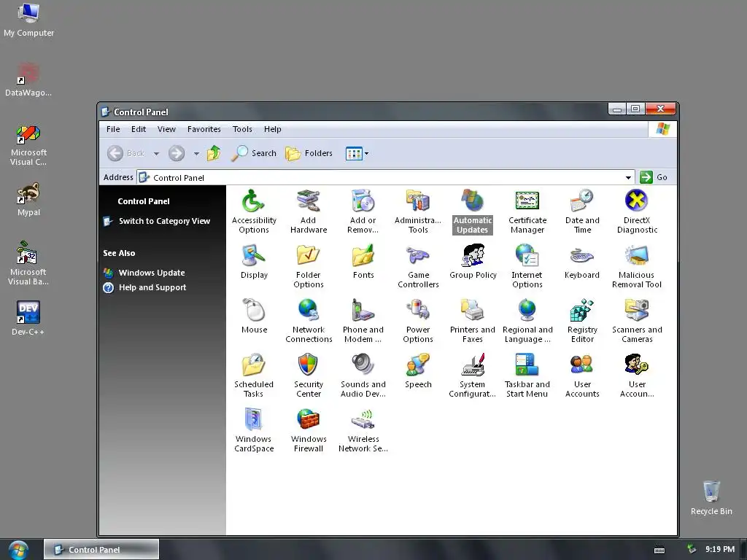This screenshot has width=747, height=560.
Task: Open User Accounts icon with keys
Action: click(637, 376)
